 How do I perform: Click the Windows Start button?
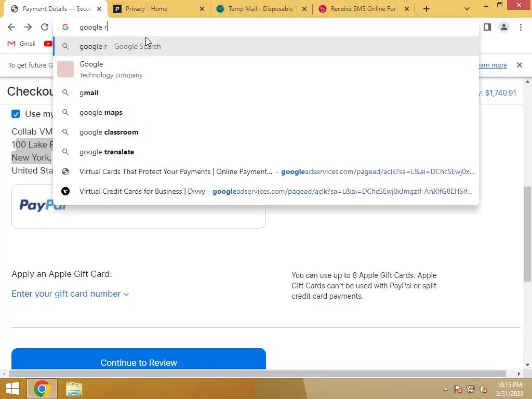click(x=12, y=389)
